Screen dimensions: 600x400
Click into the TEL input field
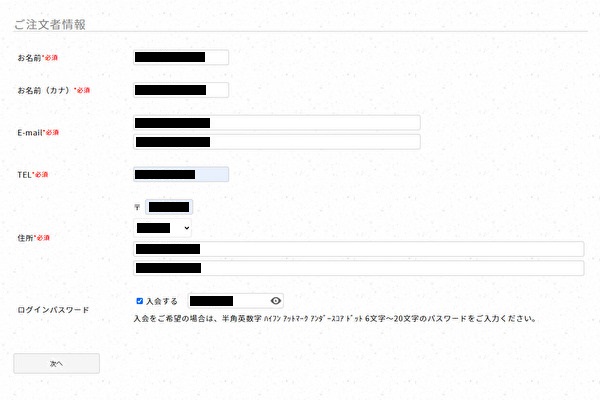tap(181, 175)
